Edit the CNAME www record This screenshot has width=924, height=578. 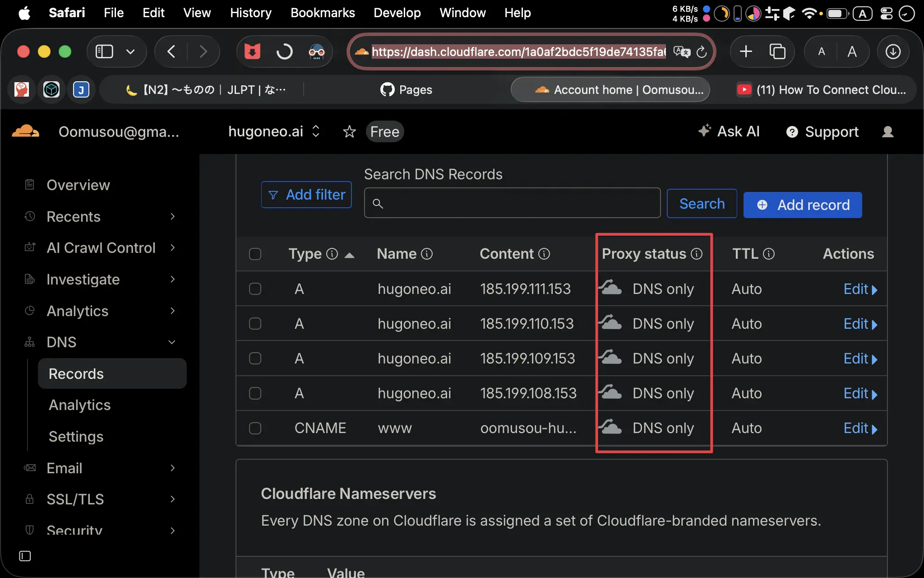point(860,428)
